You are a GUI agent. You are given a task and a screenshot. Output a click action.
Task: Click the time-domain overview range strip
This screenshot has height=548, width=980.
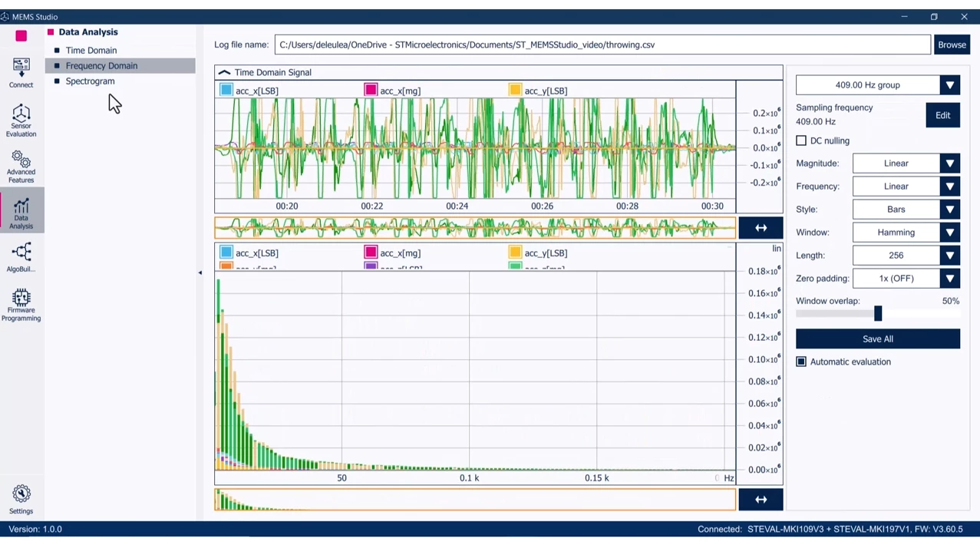point(475,228)
